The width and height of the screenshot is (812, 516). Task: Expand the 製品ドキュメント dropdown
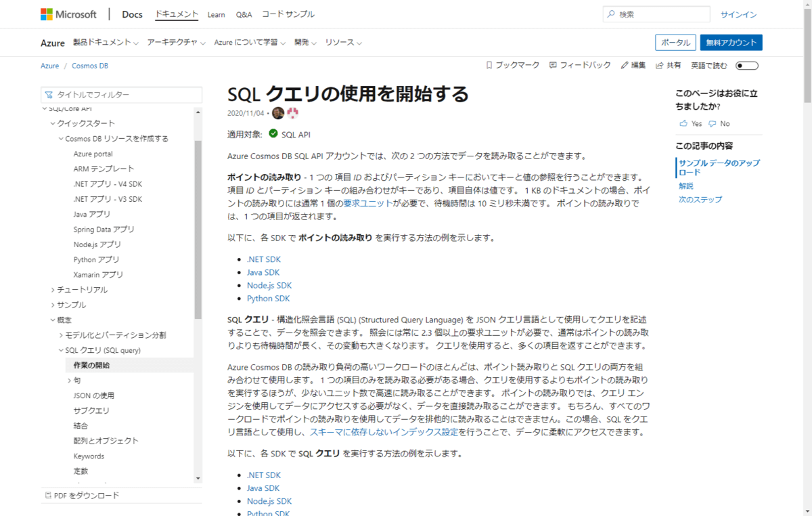[x=106, y=43]
